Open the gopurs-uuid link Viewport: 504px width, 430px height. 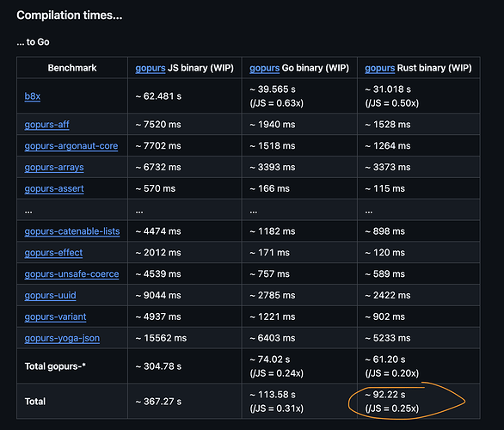[x=51, y=295]
